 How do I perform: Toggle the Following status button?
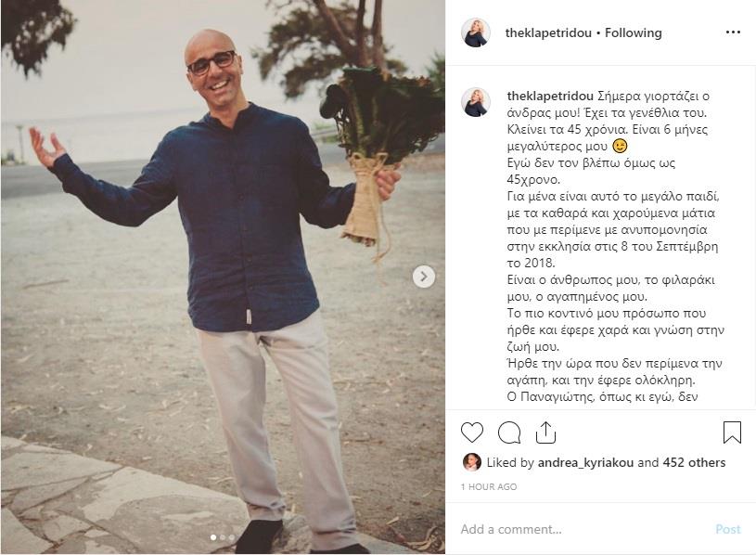tap(634, 32)
